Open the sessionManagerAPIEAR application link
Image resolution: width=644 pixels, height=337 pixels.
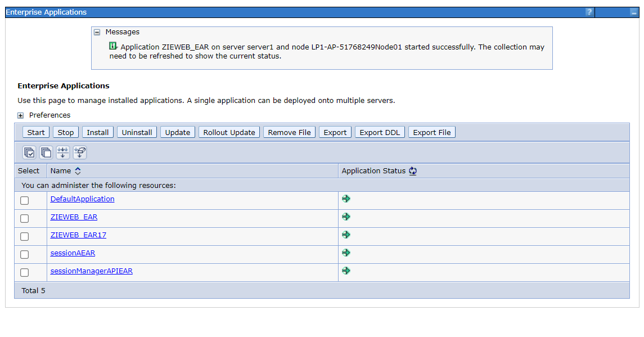[x=91, y=271]
